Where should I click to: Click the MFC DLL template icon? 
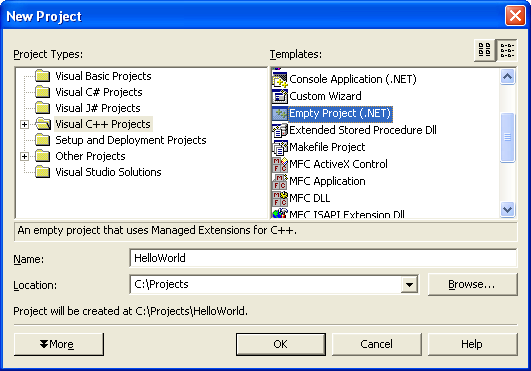(x=280, y=198)
